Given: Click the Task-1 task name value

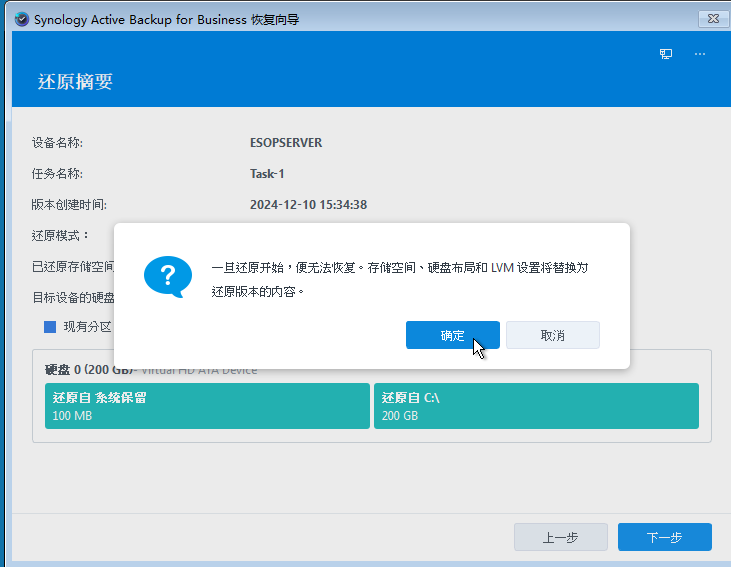Looking at the screenshot, I should pos(267,173).
